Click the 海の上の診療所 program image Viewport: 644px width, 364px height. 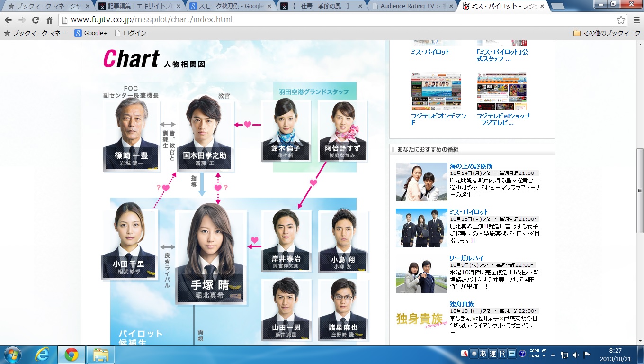421,182
